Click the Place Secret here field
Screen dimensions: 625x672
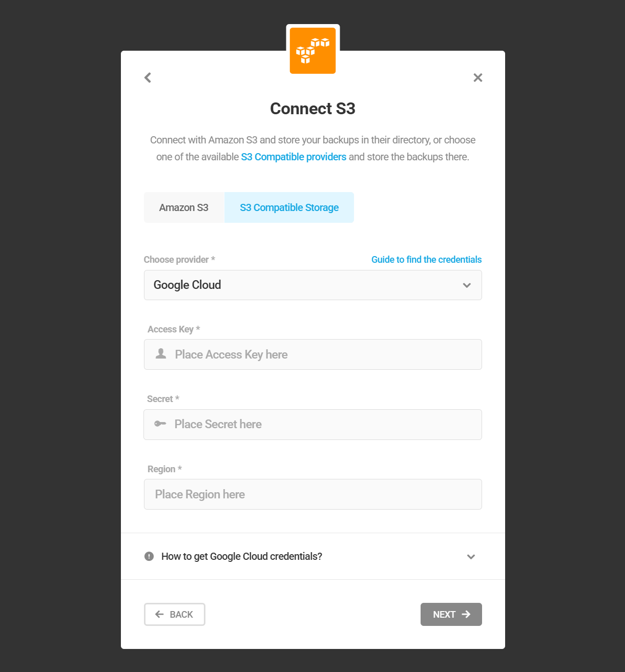pyautogui.click(x=312, y=424)
